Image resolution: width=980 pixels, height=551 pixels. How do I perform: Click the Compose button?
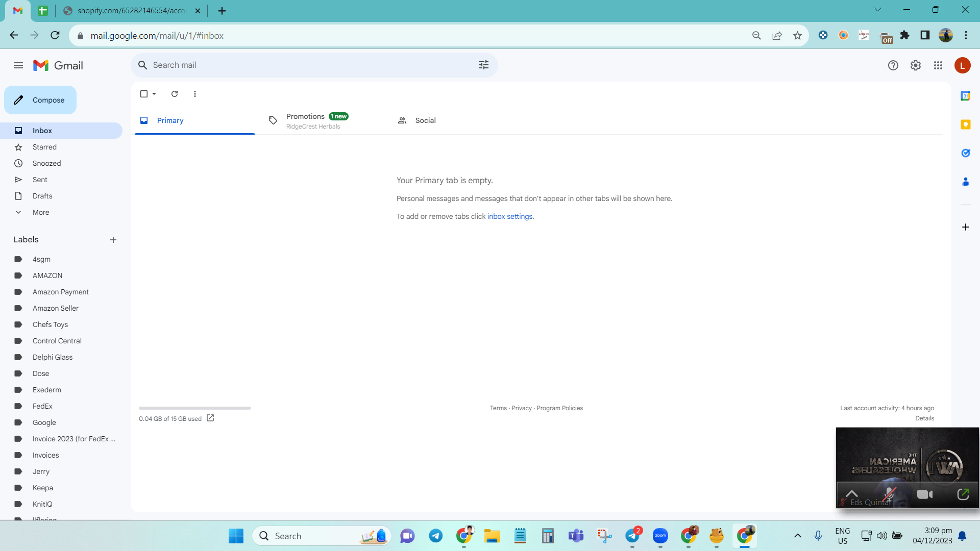click(x=40, y=100)
